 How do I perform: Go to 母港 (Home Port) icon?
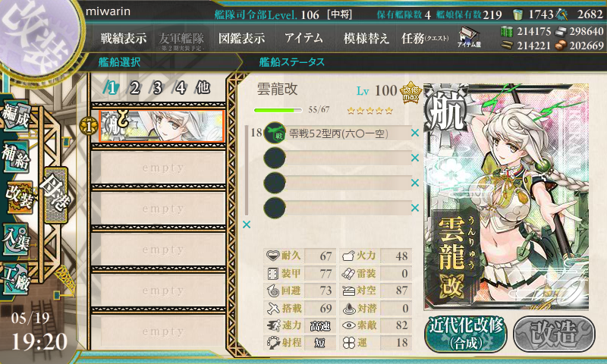55,195
